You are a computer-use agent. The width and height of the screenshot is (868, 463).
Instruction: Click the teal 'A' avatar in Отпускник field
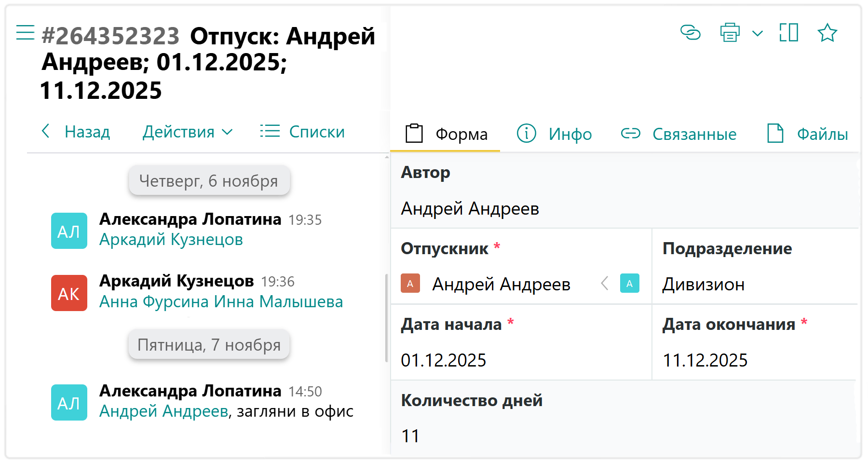coord(629,284)
